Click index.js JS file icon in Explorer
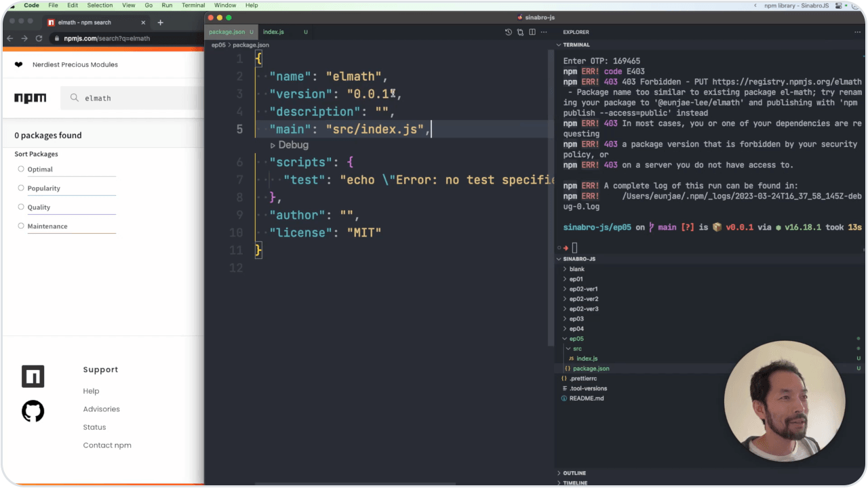 (571, 359)
